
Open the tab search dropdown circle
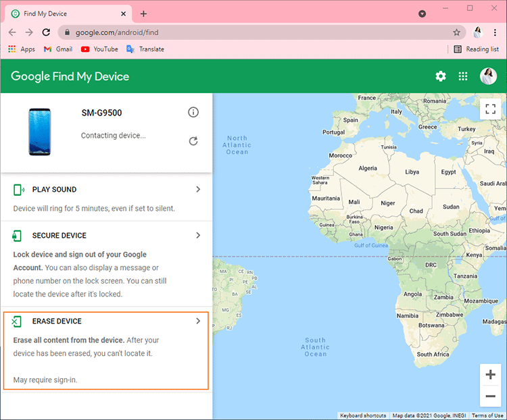(x=422, y=14)
